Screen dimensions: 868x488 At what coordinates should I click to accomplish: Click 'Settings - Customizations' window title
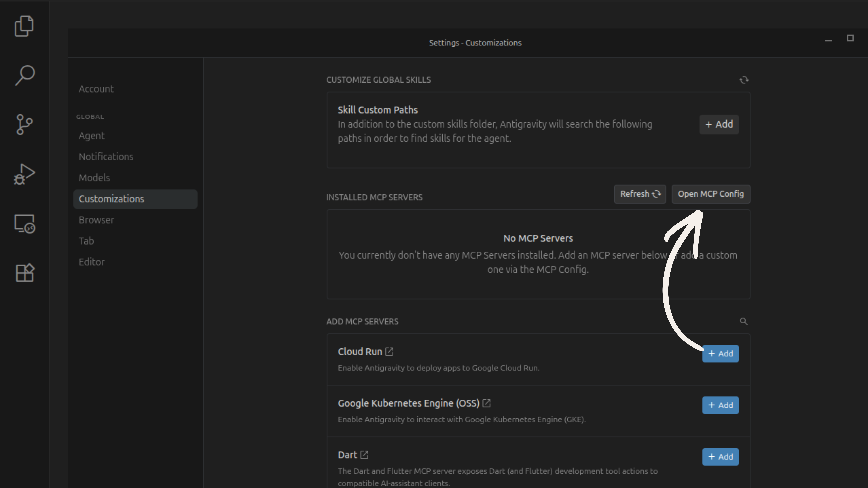(475, 43)
